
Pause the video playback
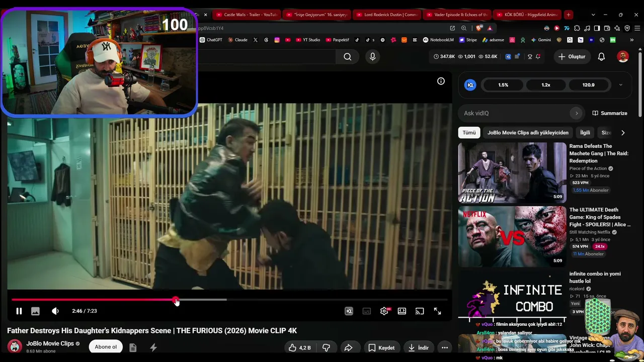pyautogui.click(x=19, y=311)
